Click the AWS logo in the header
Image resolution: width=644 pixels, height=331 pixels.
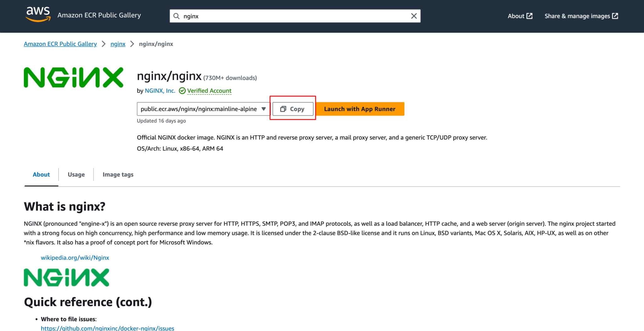(x=38, y=15)
